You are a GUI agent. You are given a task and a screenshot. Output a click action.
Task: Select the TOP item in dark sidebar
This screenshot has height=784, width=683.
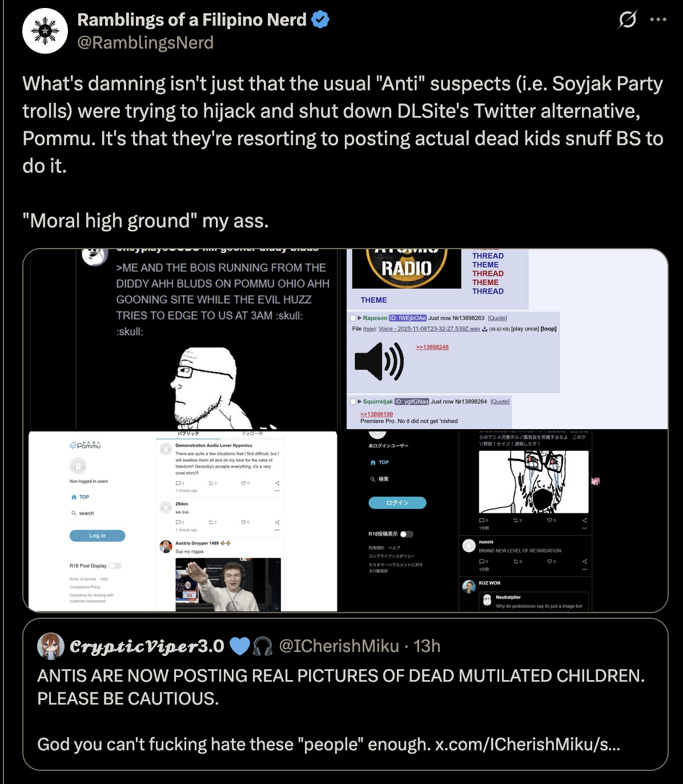coord(380,462)
